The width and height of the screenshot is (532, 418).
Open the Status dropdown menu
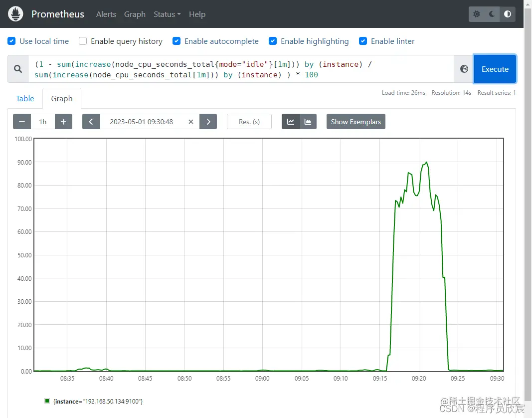[x=167, y=14]
